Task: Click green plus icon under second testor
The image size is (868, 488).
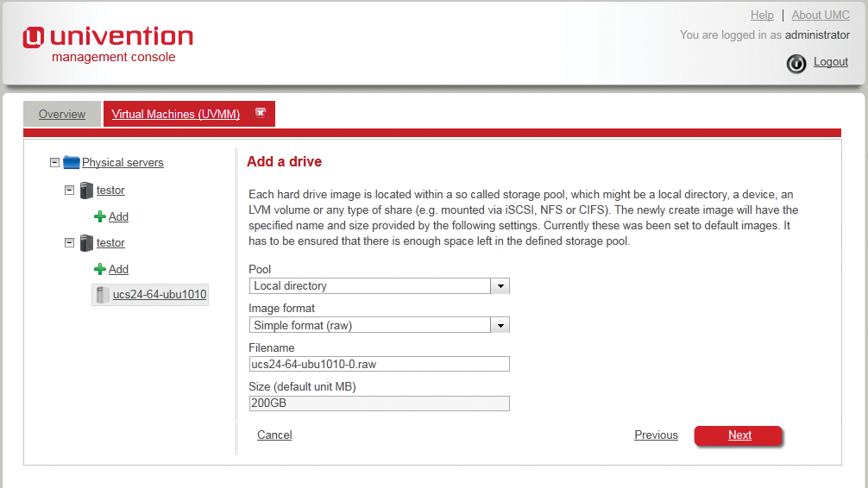Action: 99,270
